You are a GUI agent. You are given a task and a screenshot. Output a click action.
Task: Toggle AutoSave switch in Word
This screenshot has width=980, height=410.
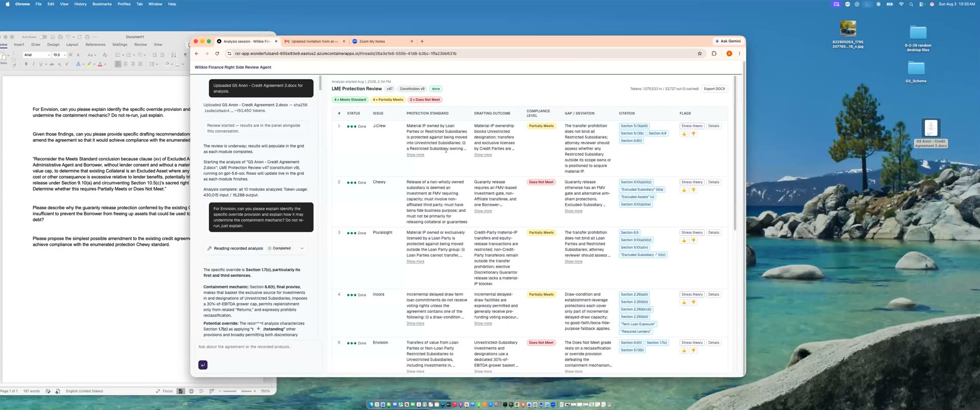tap(43, 37)
